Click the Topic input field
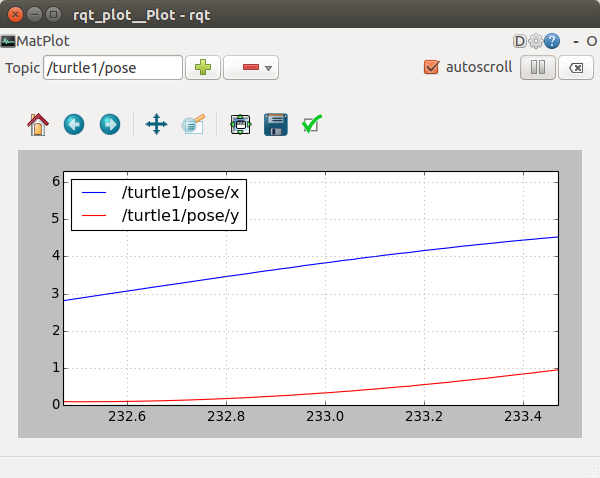The height and width of the screenshot is (478, 600). tap(113, 68)
